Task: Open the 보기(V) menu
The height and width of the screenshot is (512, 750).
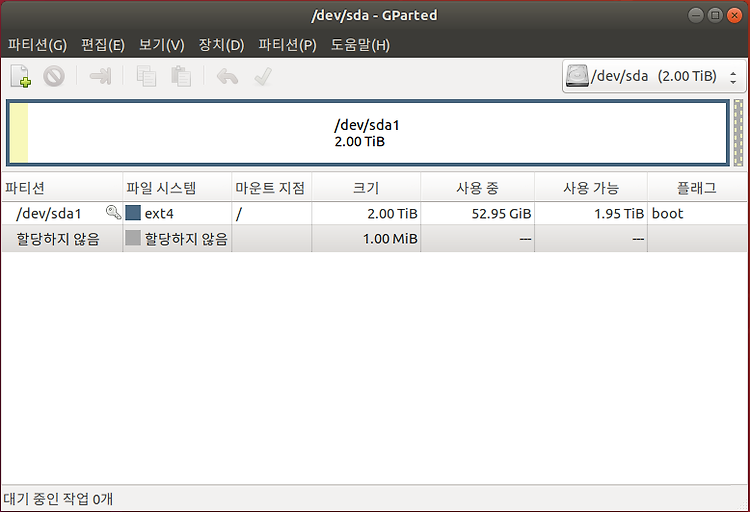Action: tap(161, 45)
